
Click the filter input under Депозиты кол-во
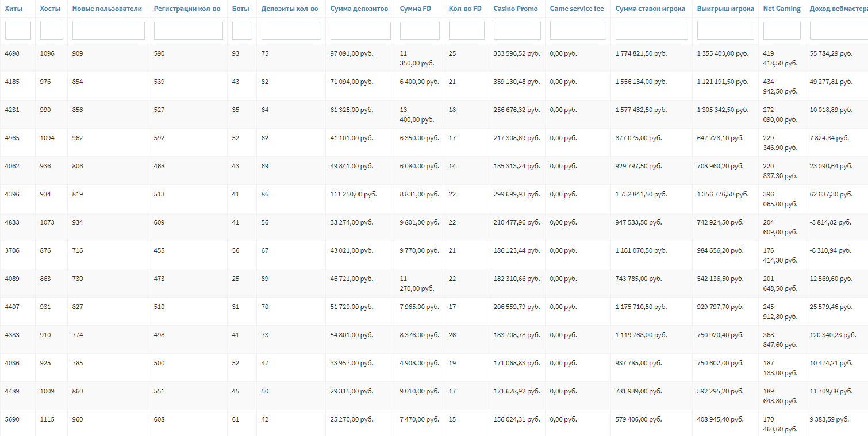coord(291,30)
